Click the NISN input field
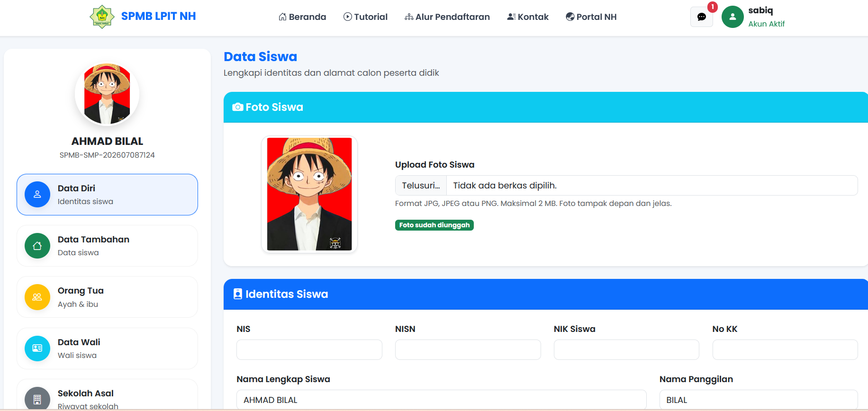The height and width of the screenshot is (411, 868). click(468, 349)
